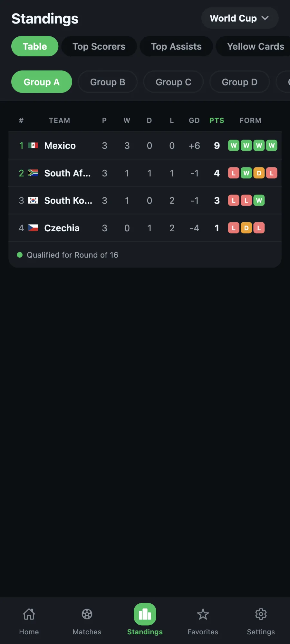Open Favorites star icon
290x644 pixels.
(203, 614)
